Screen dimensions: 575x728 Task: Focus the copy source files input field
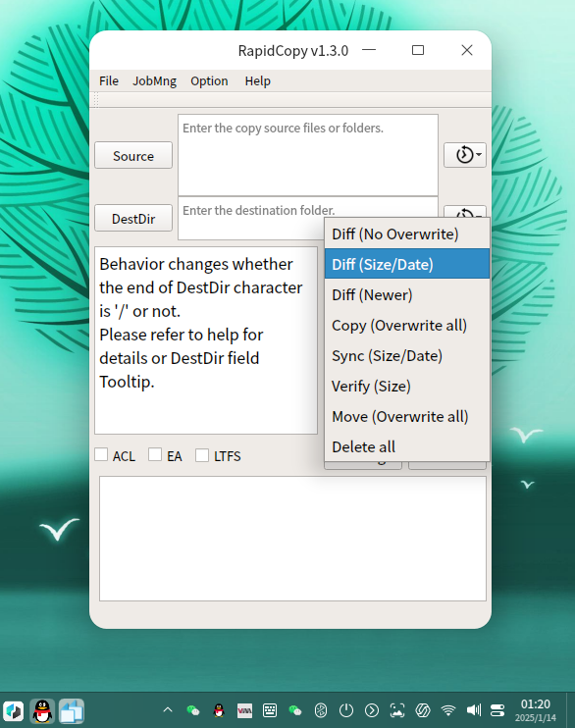(308, 155)
